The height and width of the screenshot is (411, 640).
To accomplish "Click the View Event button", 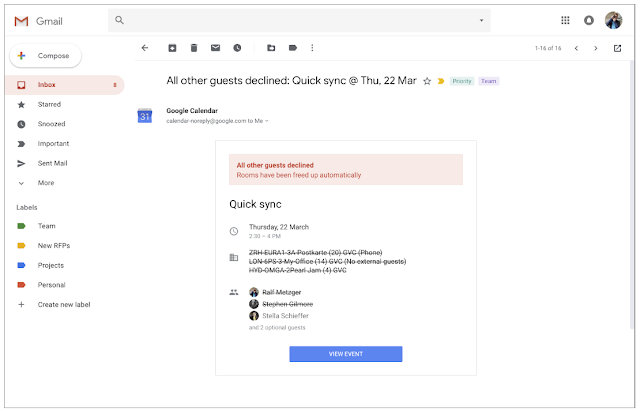I will point(345,353).
